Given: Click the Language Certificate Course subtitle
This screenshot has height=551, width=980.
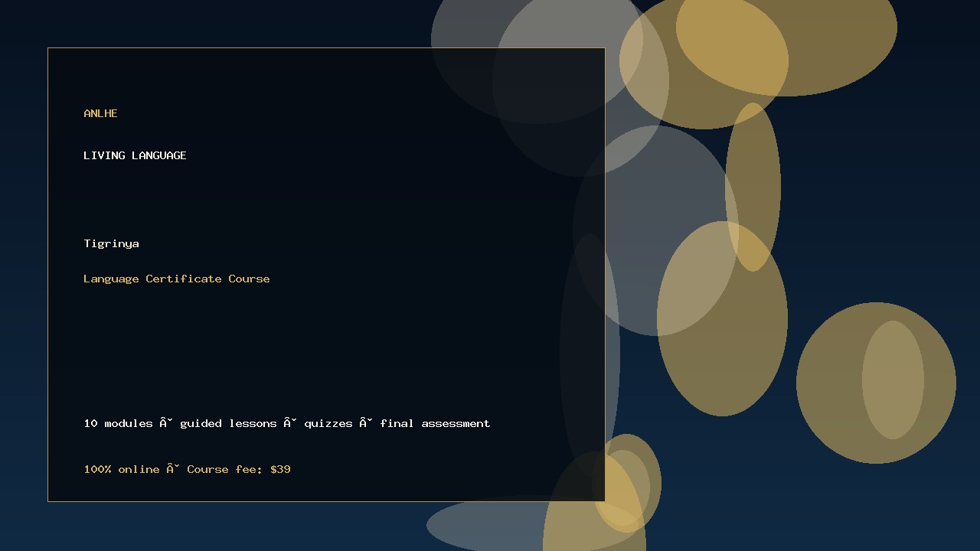Looking at the screenshot, I should click(177, 279).
